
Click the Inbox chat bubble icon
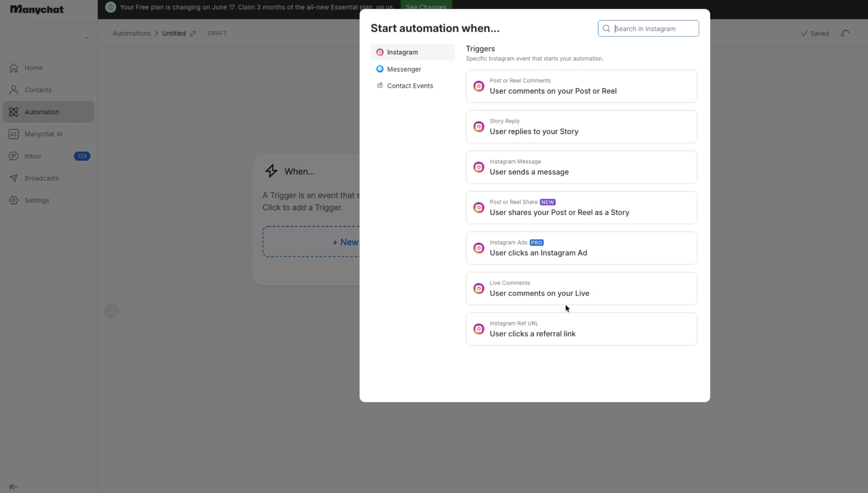pos(13,156)
